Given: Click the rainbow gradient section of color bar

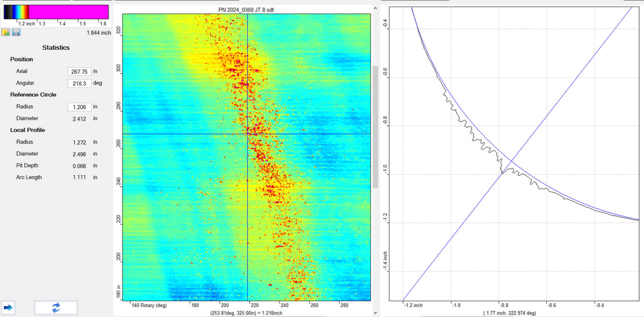Looking at the screenshot, I should (x=22, y=12).
